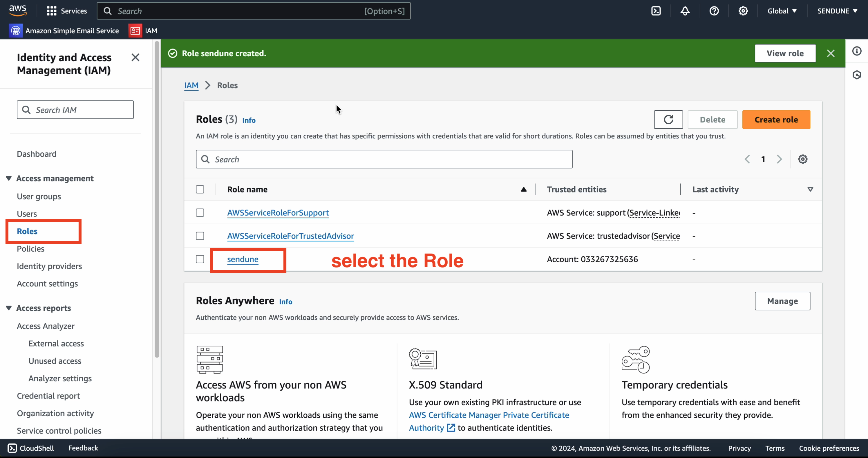Collapse the Access management section

pyautogui.click(x=9, y=178)
